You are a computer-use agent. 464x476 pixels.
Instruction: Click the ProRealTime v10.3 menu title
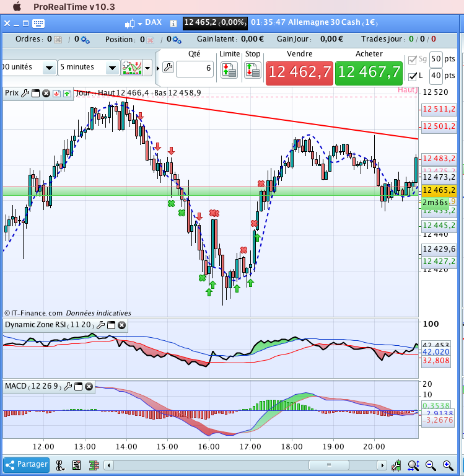pos(74,7)
